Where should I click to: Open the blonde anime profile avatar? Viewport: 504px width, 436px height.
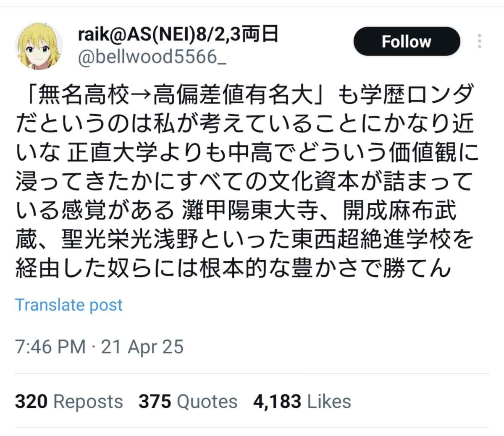point(39,46)
